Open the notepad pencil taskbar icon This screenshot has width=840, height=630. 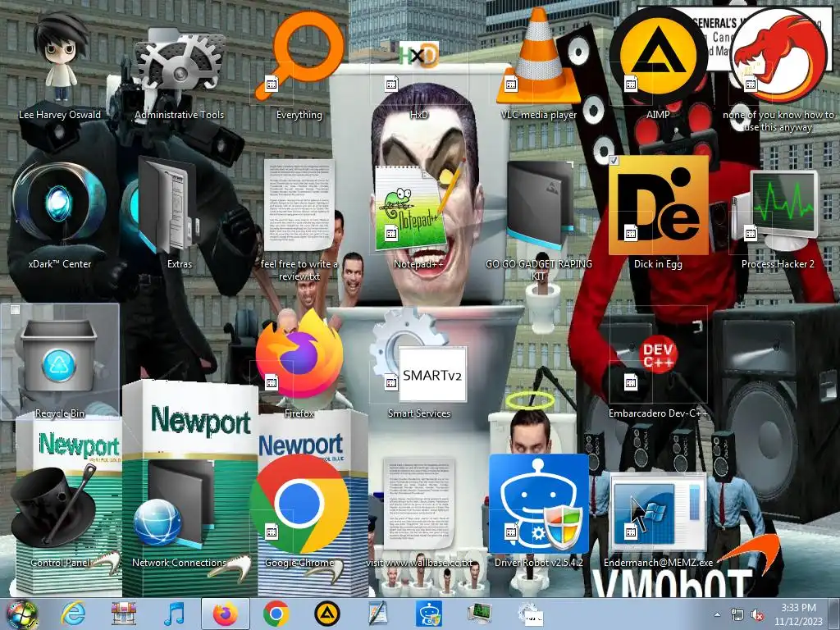(x=378, y=614)
